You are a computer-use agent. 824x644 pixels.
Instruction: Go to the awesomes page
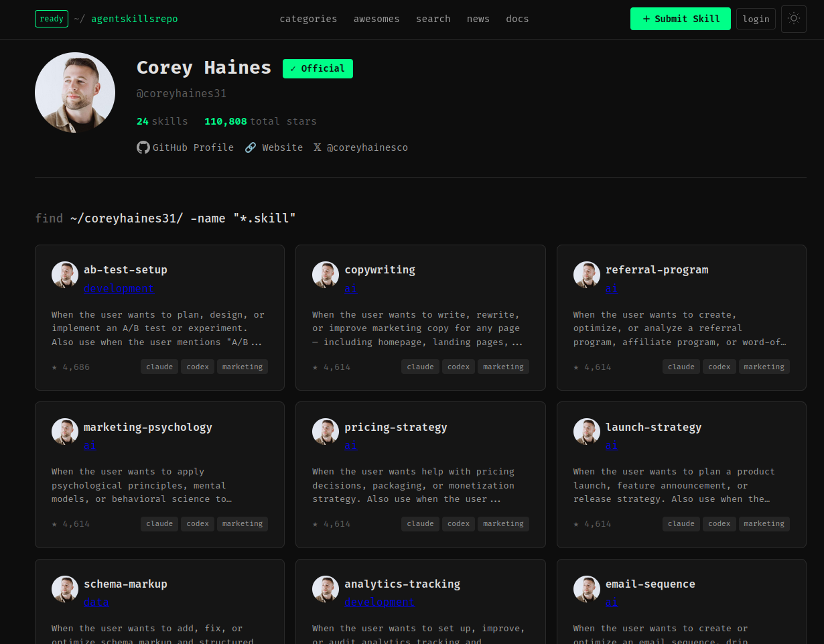tap(376, 19)
